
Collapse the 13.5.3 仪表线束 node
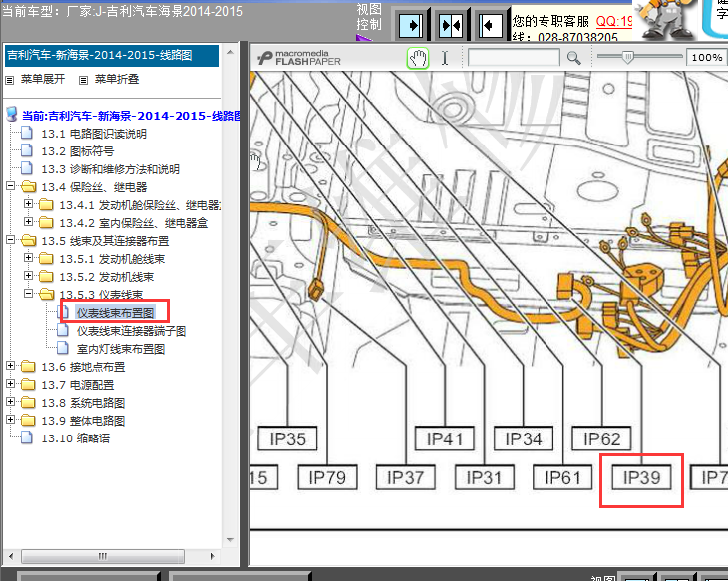pyautogui.click(x=28, y=294)
